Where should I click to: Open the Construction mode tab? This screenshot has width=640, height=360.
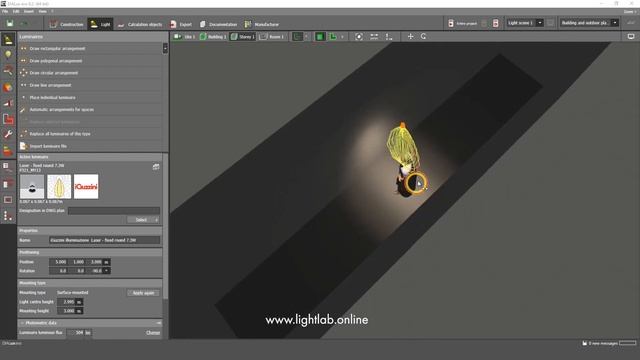point(66,24)
